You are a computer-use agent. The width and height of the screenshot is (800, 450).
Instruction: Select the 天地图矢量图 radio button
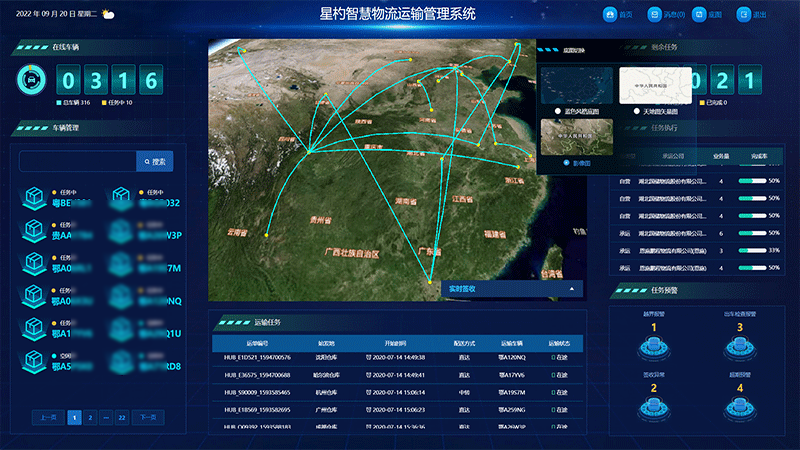pos(636,110)
